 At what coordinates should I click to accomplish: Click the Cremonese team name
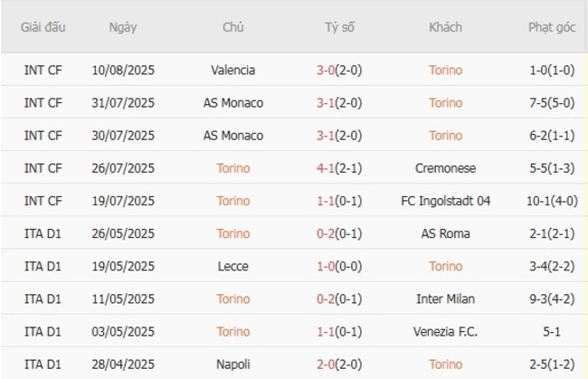(445, 167)
